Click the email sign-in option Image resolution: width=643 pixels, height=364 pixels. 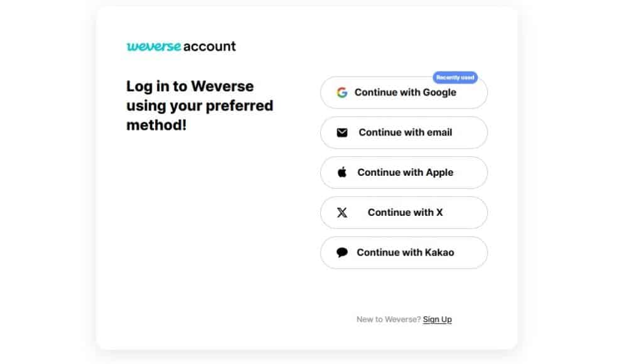click(x=404, y=132)
